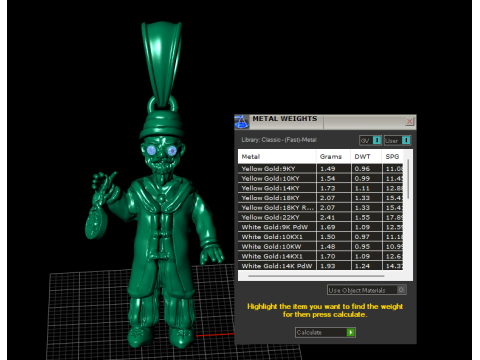Sort by the DWT column header
This screenshot has height=360, width=480.
(x=366, y=156)
